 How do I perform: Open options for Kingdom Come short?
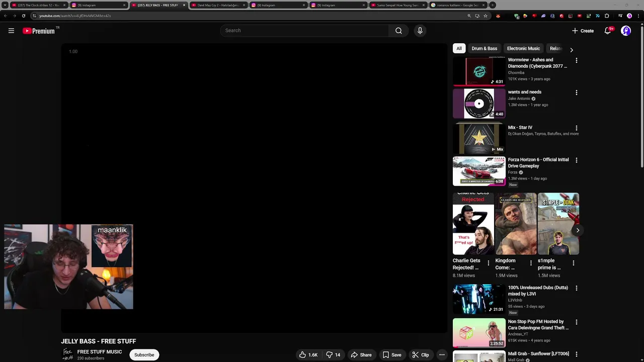(x=531, y=263)
